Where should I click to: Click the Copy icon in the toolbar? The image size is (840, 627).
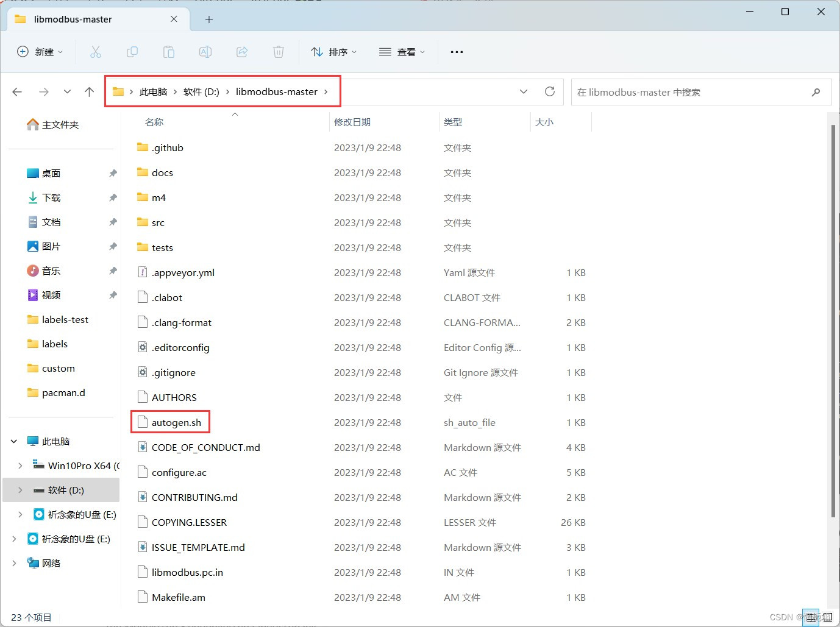[x=132, y=52]
